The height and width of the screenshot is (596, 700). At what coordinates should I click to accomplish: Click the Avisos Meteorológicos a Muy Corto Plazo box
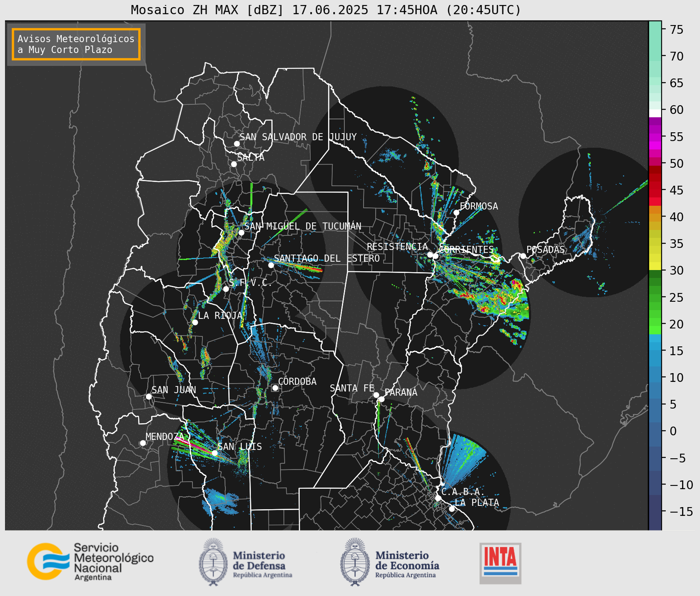76,44
